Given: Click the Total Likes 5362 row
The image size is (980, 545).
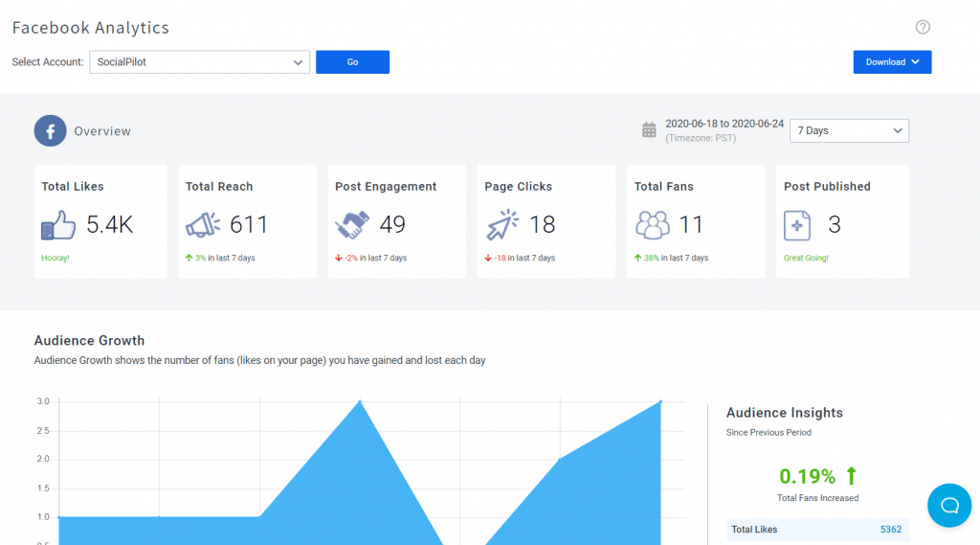Looking at the screenshot, I should coord(817,530).
